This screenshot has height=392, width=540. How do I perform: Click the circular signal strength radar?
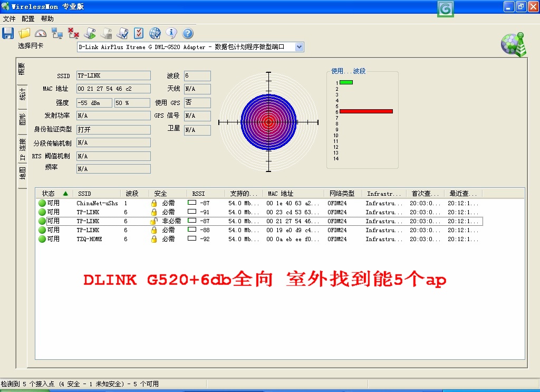[268, 122]
